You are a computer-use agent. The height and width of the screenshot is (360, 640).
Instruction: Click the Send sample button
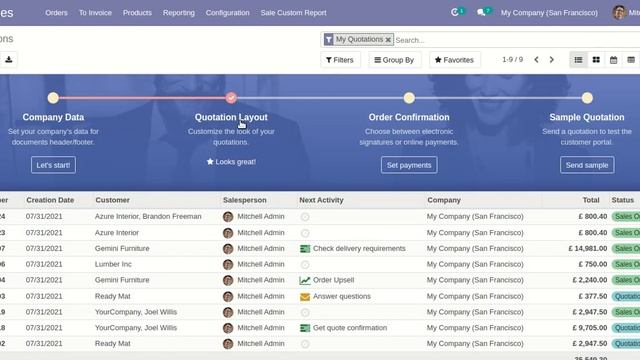click(x=587, y=165)
